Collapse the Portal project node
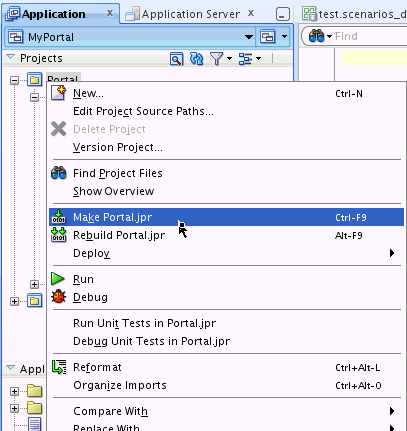 (14, 80)
